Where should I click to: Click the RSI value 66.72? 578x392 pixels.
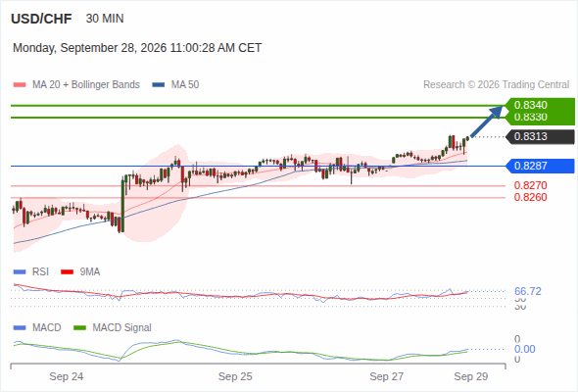click(x=528, y=291)
